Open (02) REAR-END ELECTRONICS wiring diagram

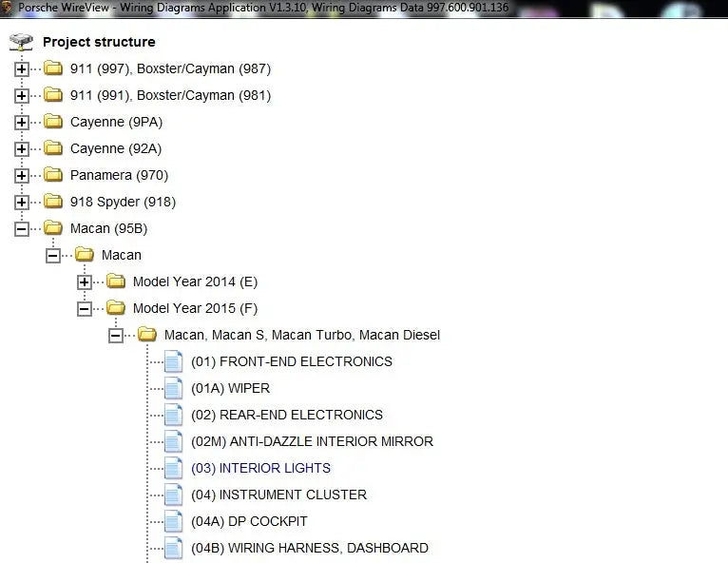pyautogui.click(x=286, y=415)
